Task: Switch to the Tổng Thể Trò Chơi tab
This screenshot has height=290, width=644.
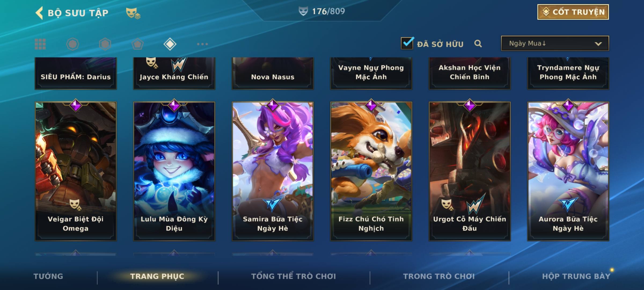Action: click(294, 276)
